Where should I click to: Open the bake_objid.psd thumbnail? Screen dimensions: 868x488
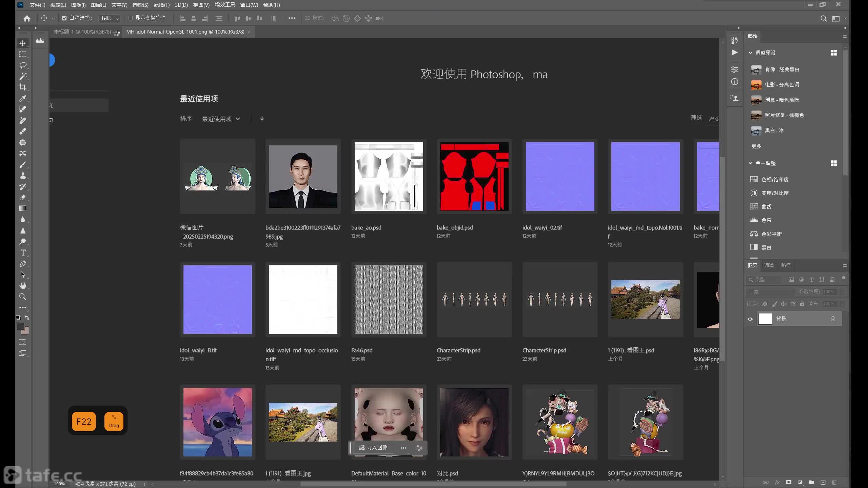coord(474,176)
